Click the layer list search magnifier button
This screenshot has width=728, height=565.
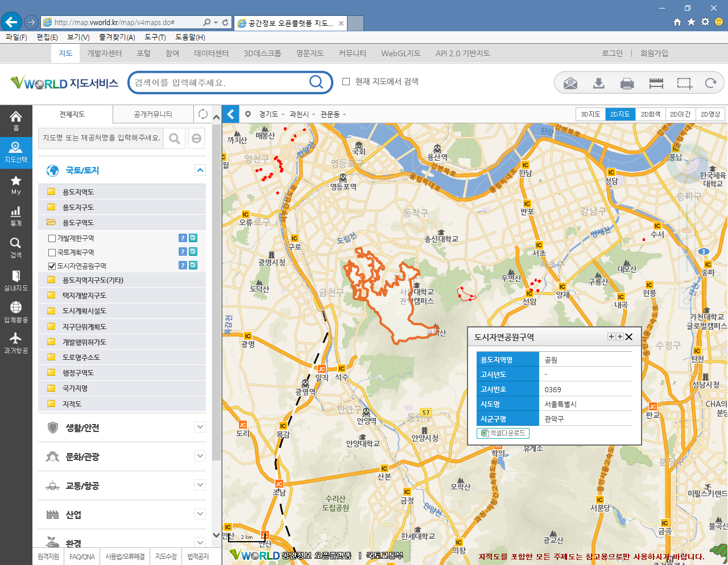[x=175, y=138]
